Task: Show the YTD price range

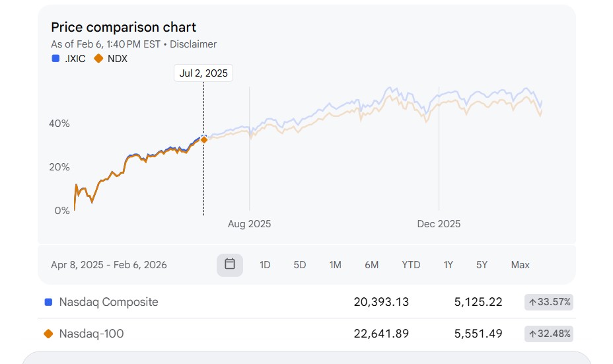Action: 411,265
